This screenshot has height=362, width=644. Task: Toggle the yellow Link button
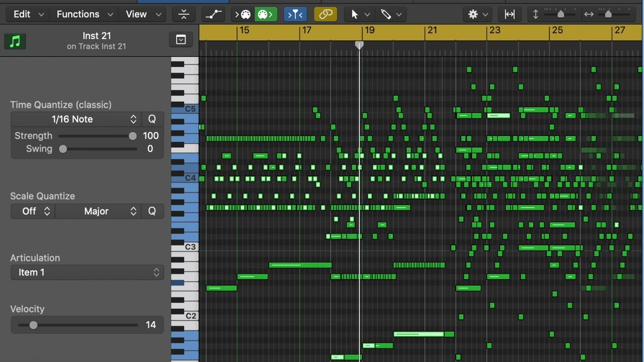pyautogui.click(x=326, y=14)
